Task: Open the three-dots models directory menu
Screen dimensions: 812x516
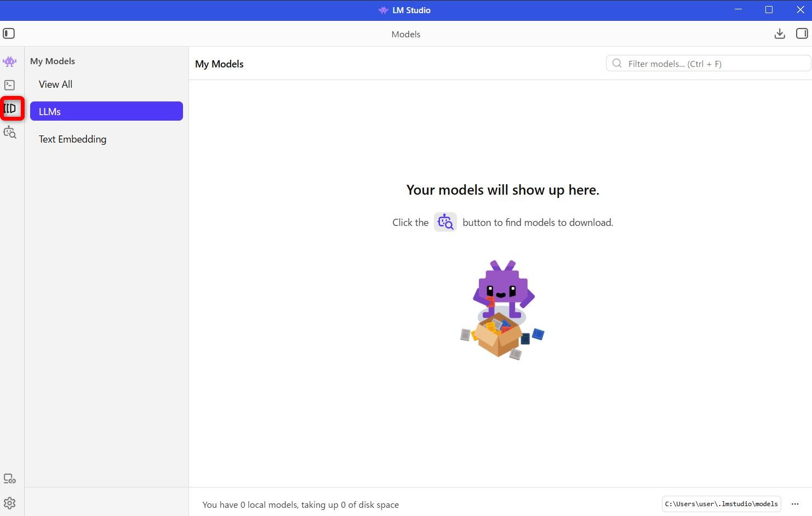Action: pyautogui.click(x=795, y=504)
